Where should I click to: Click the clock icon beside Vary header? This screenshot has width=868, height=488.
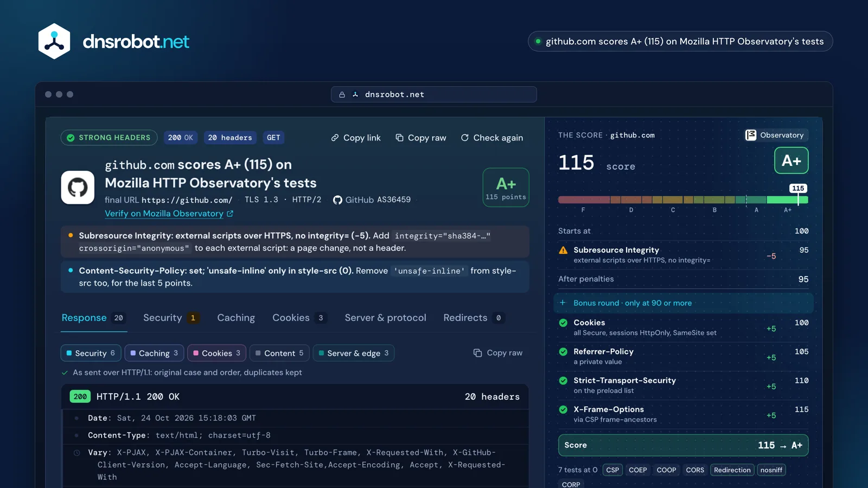coord(76,453)
